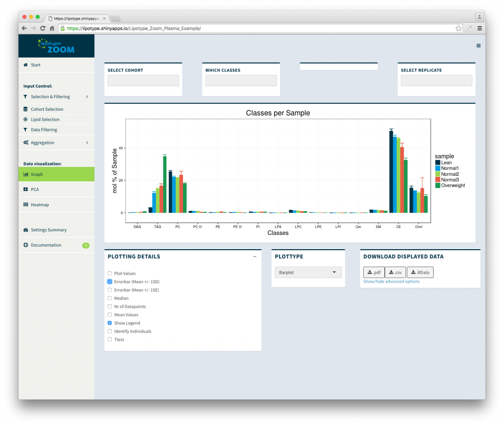Enable the Plot Values checkbox
This screenshot has width=504, height=426.
click(109, 273)
